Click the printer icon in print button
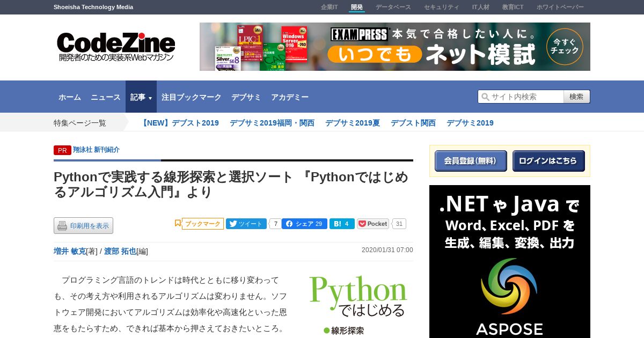Viewport: 644px width, 338px height. pyautogui.click(x=62, y=226)
